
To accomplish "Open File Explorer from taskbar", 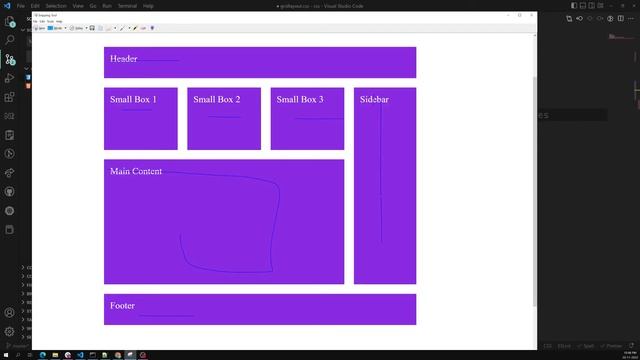I will 55,355.
